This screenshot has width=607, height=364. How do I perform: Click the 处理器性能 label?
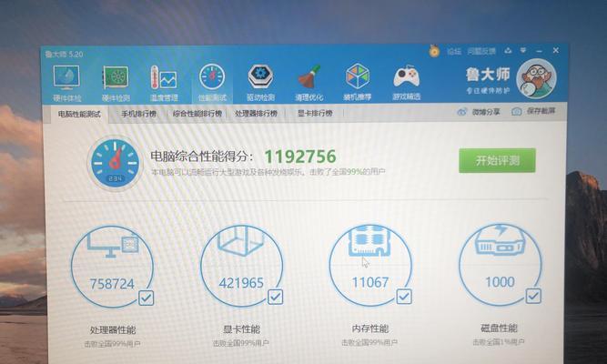tap(113, 330)
